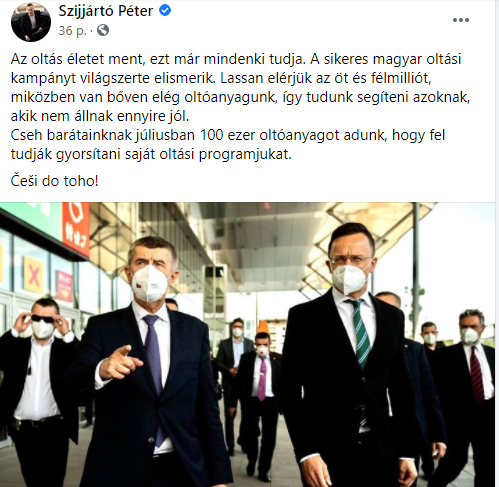The image size is (499, 487).
Task: Click the 'Češi do toho!' closing line
Action: [x=55, y=181]
